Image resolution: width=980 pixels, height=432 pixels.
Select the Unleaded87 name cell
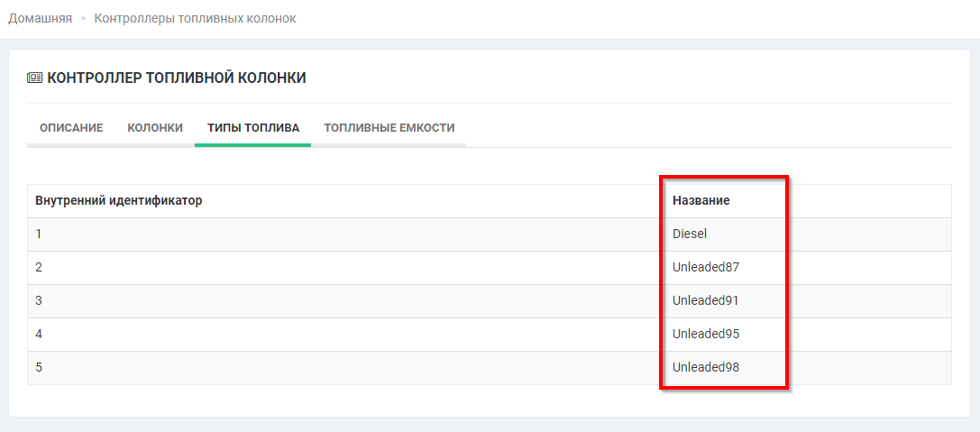[x=706, y=267]
